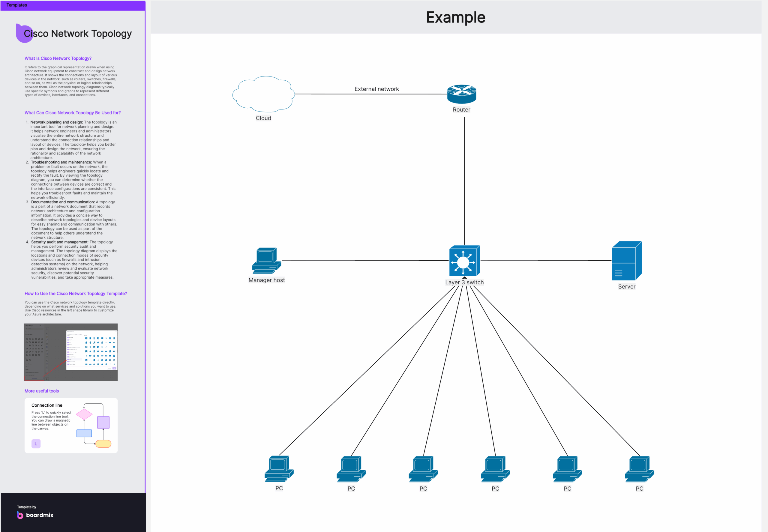Click 'What Is Cisco Network Topology?' heading
This screenshot has width=768, height=532.
(58, 58)
